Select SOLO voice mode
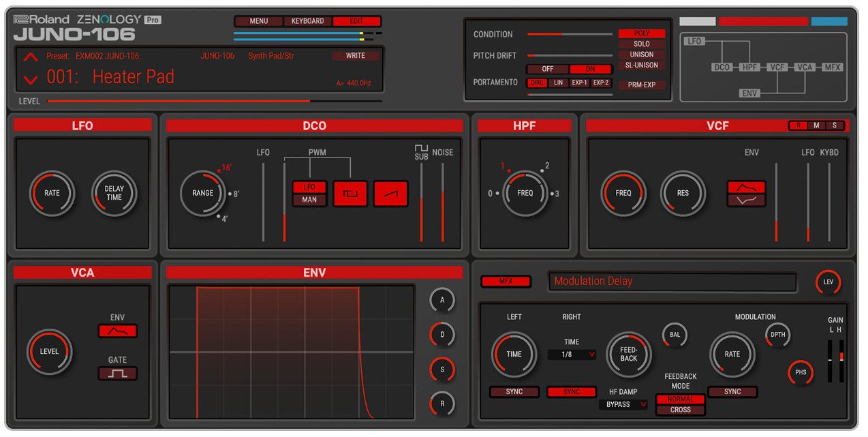The width and height of the screenshot is (868, 437). click(x=642, y=44)
